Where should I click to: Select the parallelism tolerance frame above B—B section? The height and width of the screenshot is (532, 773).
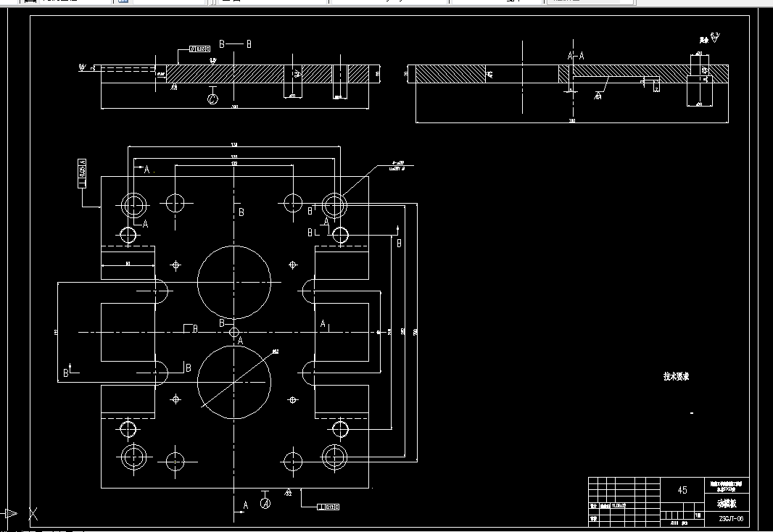(199, 49)
